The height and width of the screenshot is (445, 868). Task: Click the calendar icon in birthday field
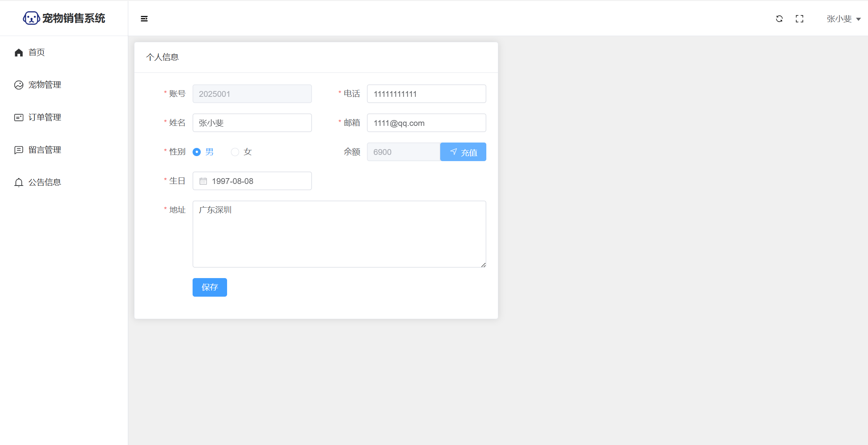[x=203, y=181]
